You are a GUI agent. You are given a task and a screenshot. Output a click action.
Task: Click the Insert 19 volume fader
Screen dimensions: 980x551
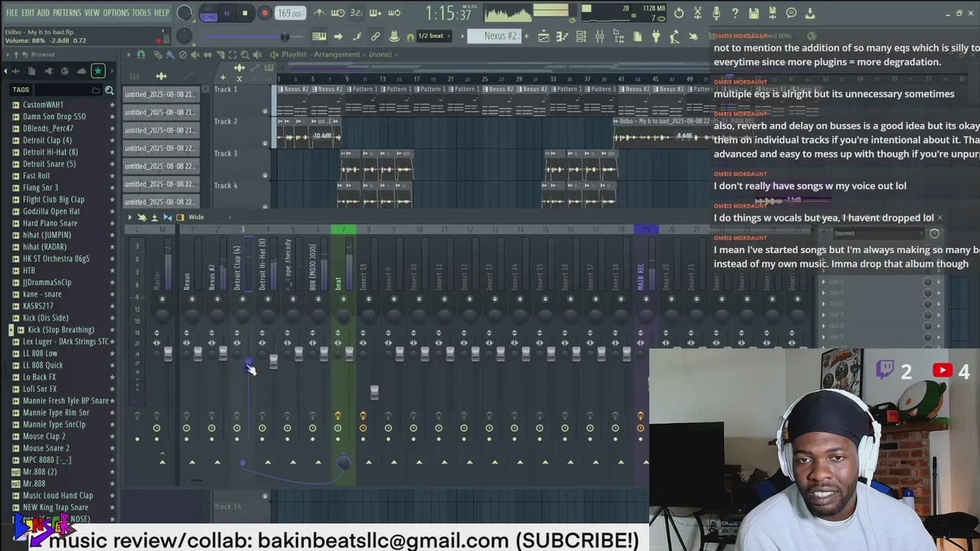(374, 391)
